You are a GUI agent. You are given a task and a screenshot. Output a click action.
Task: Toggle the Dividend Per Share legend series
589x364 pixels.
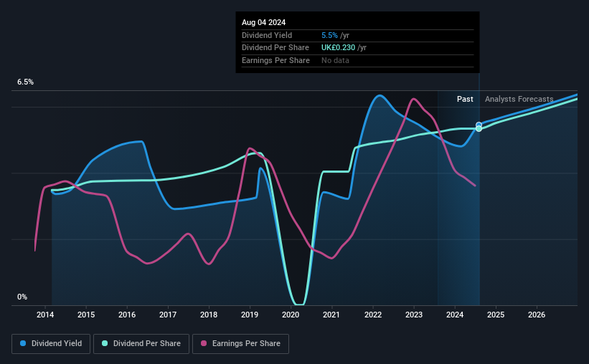coord(141,344)
